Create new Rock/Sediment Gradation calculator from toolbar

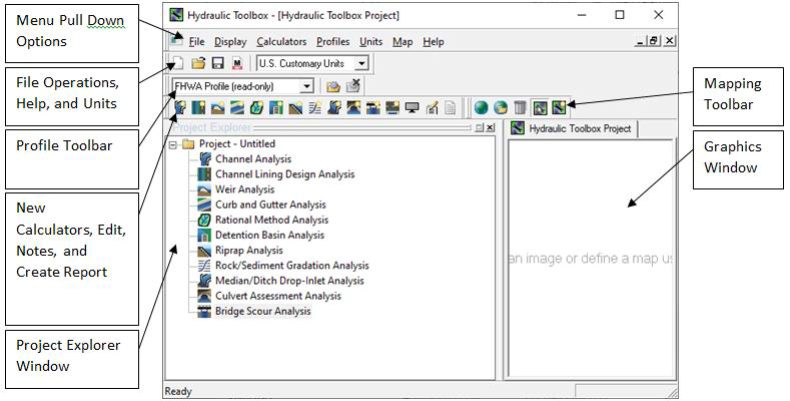point(315,107)
